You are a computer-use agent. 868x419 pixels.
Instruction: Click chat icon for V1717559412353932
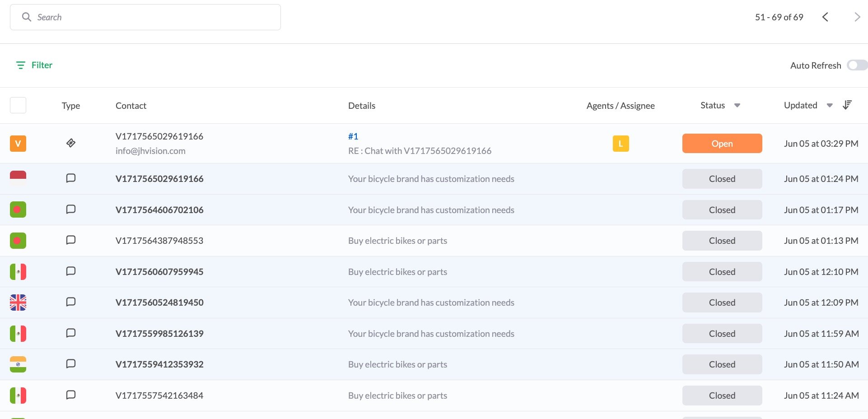(x=71, y=363)
